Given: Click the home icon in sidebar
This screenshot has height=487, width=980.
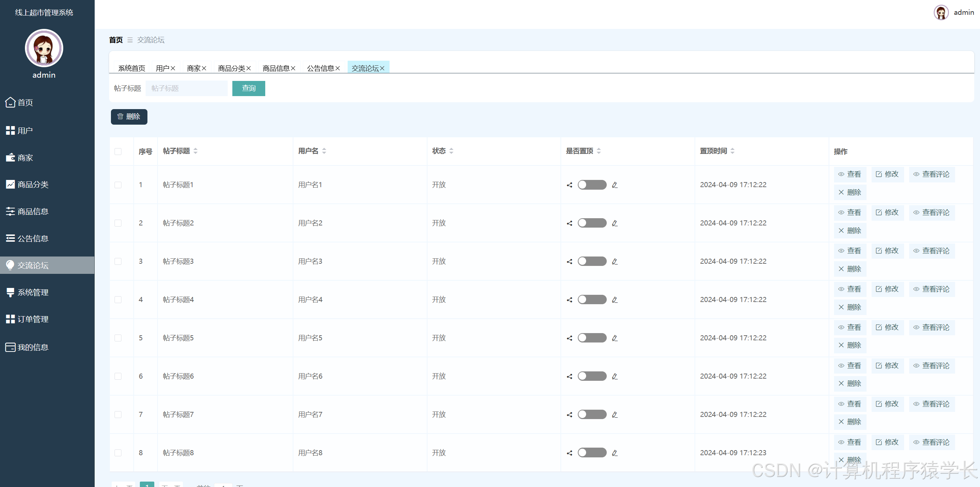Looking at the screenshot, I should coord(10,102).
